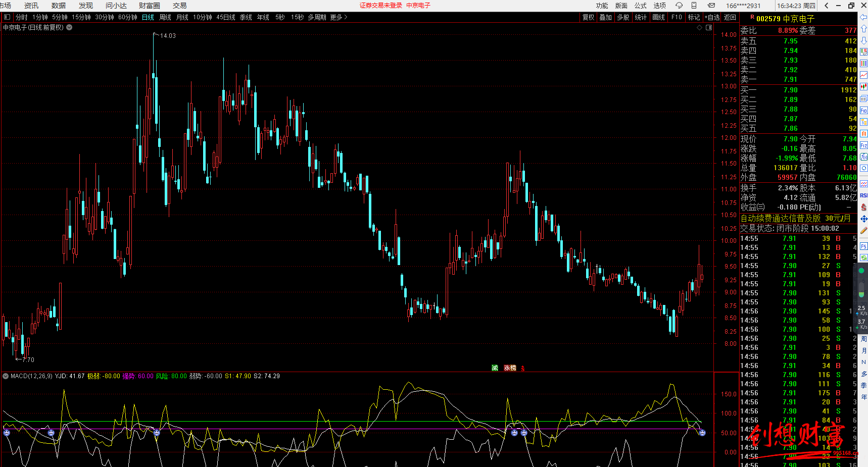The height and width of the screenshot is (467, 868).
Task: Click the 复权 button
Action: [589, 17]
